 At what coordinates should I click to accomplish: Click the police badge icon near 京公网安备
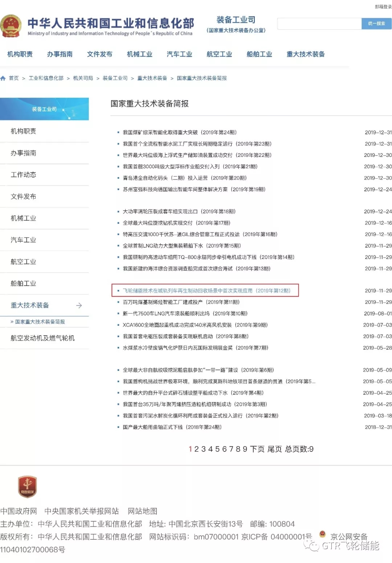[322, 534]
